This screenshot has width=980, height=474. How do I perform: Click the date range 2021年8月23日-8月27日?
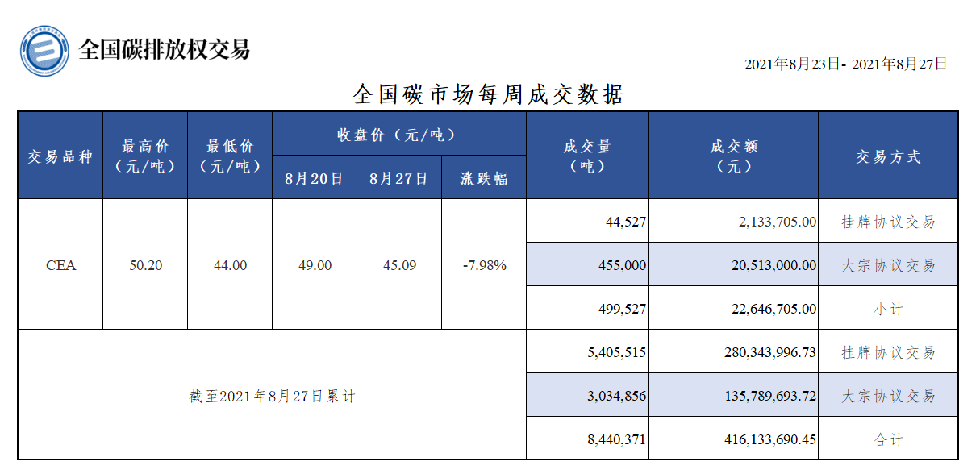845,64
